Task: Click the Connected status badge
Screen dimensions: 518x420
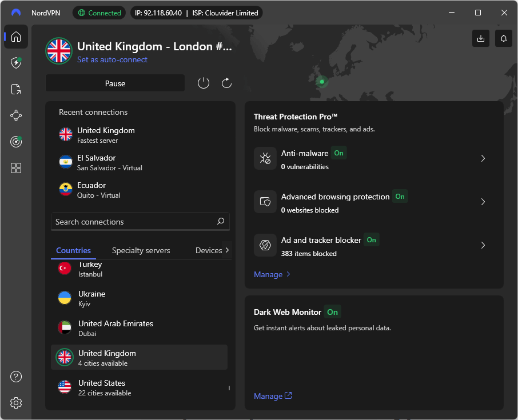Action: pyautogui.click(x=99, y=13)
